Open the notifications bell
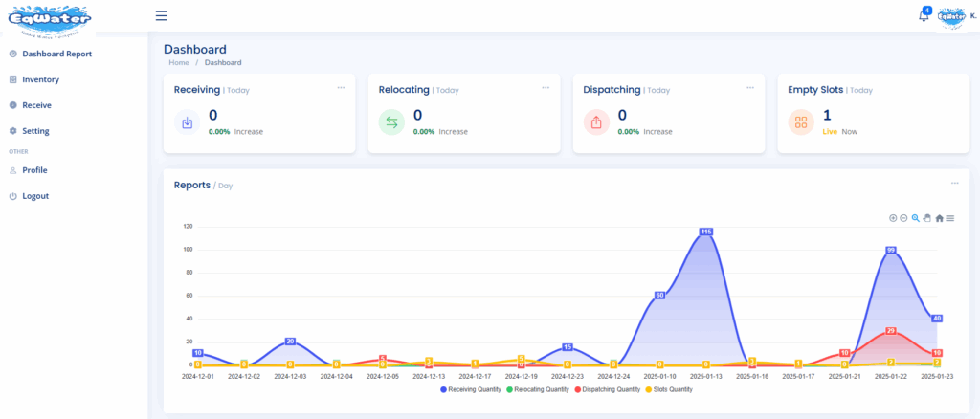Viewport: 980px width, 419px height. click(924, 16)
